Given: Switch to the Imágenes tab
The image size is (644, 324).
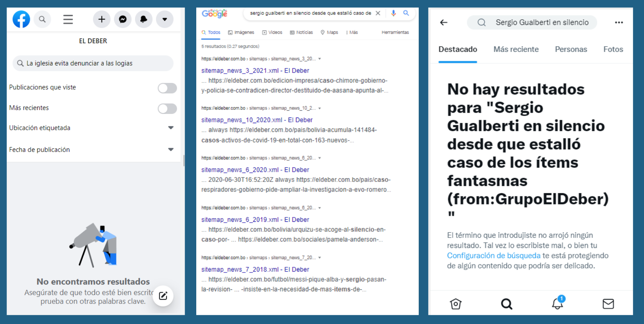Looking at the screenshot, I should (241, 32).
